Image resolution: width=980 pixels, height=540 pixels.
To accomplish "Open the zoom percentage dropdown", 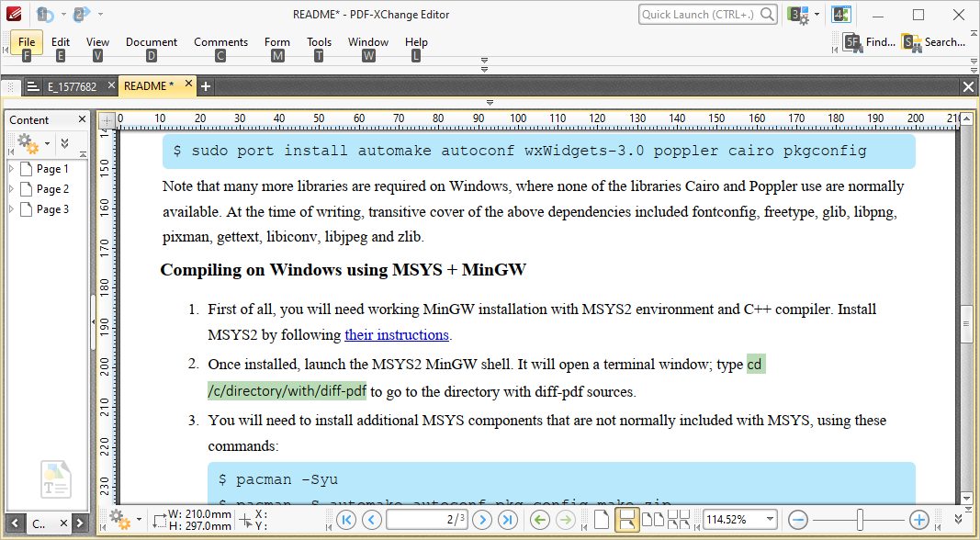I will [770, 520].
